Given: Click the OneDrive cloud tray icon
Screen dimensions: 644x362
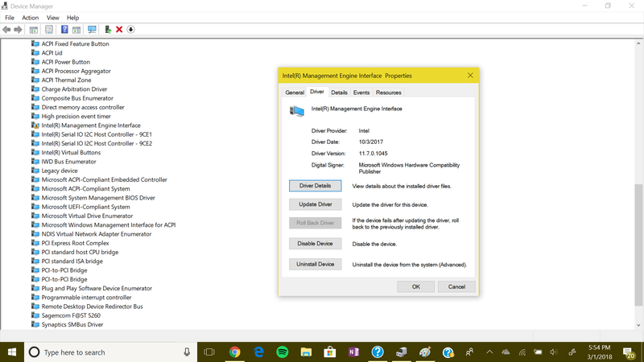Looking at the screenshot, I should click(x=506, y=352).
